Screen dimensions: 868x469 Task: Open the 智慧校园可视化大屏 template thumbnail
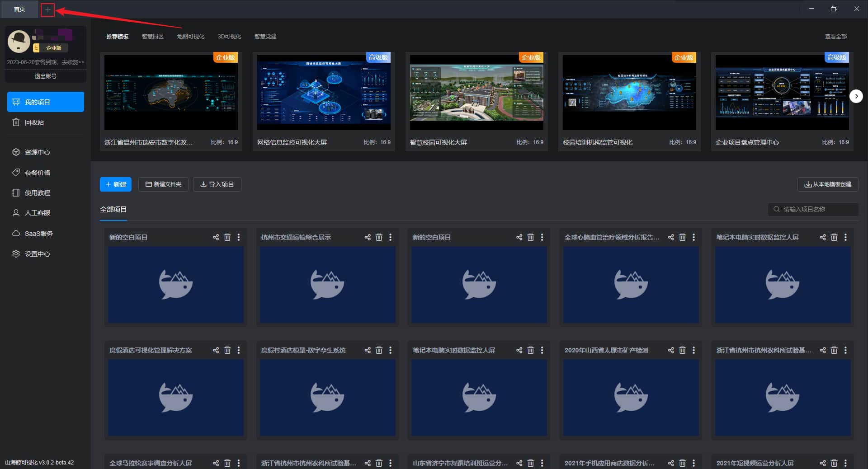[476, 93]
